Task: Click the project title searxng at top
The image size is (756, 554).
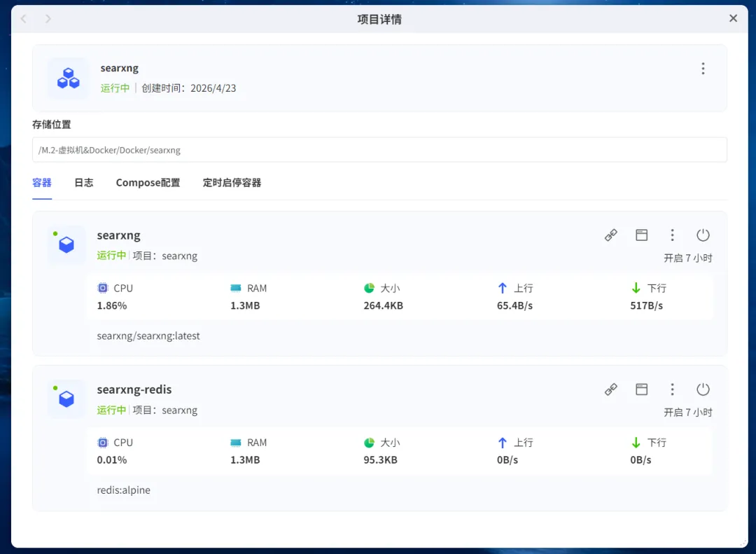Action: point(119,68)
